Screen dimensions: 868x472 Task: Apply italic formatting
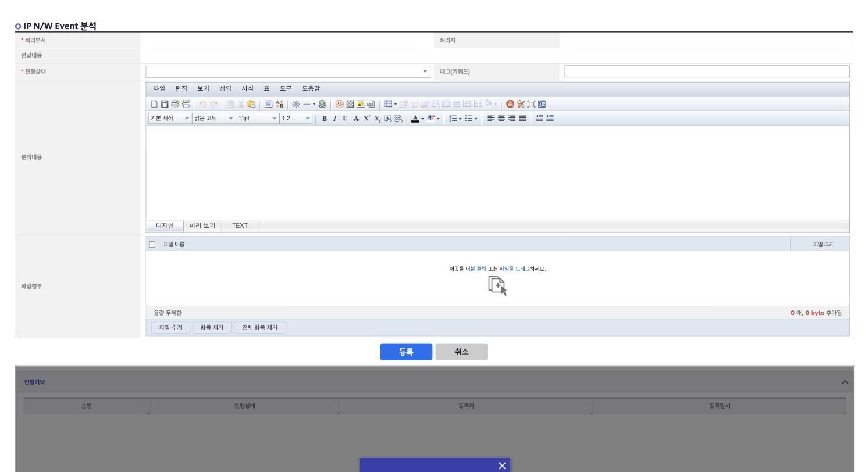[335, 119]
